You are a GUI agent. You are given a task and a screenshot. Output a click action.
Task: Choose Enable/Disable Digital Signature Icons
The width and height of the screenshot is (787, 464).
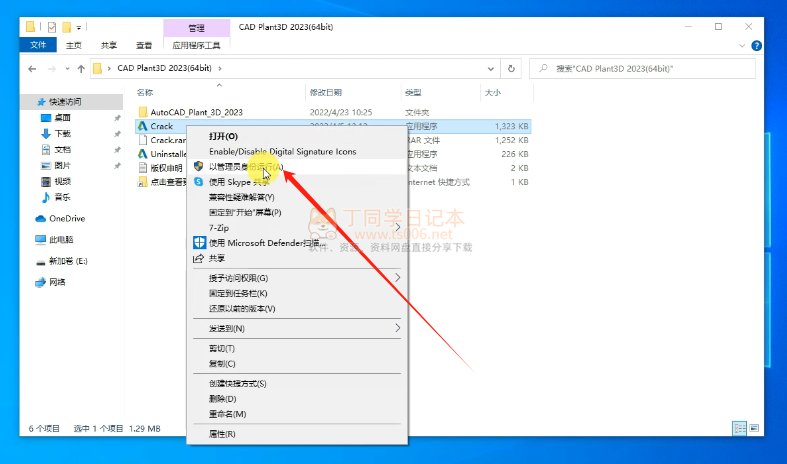click(x=297, y=151)
